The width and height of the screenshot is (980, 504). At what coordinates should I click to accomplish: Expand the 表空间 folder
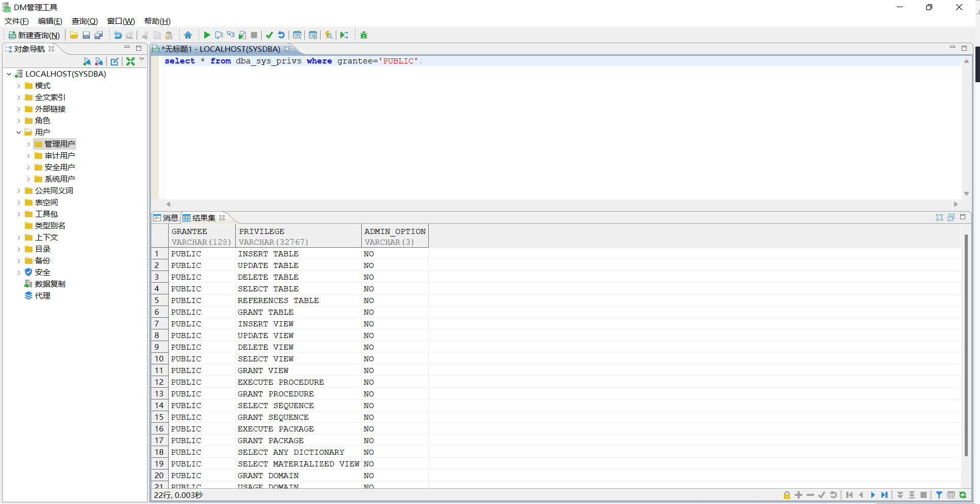19,203
